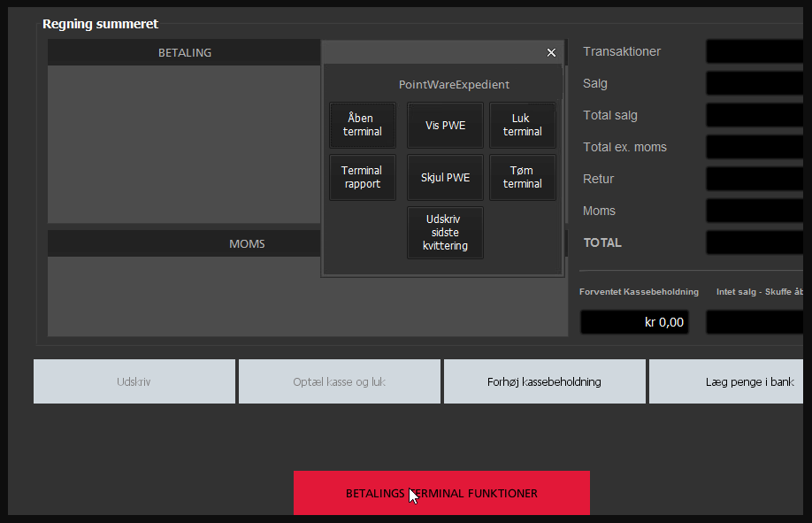Click the Vis PWE button
Screen dimensions: 812x523
click(445, 125)
